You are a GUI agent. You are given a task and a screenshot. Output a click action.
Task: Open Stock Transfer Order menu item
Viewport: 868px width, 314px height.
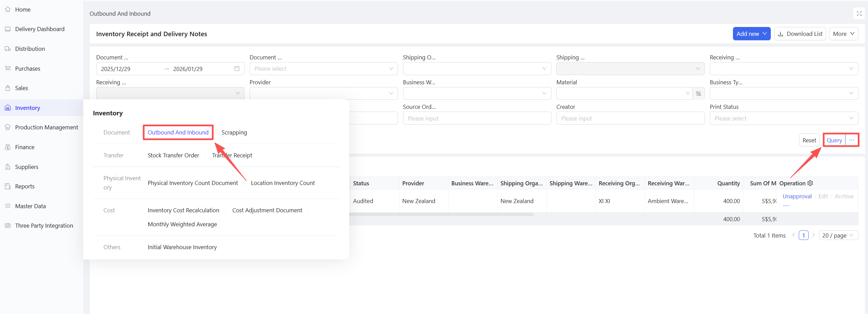point(173,155)
